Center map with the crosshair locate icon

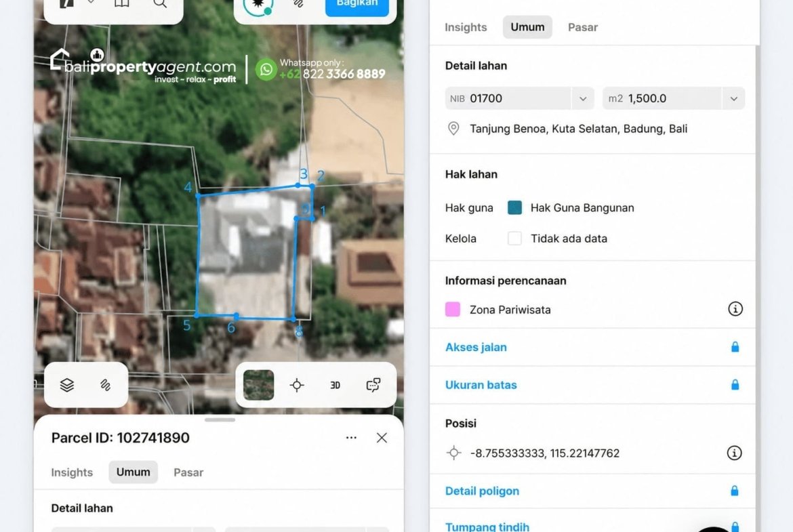(297, 386)
